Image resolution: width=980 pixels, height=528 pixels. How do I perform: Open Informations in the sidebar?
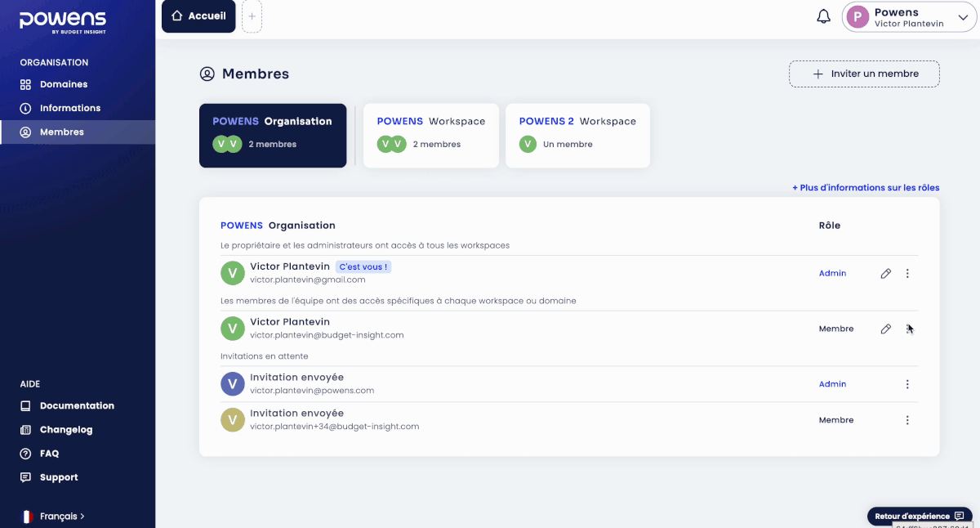69,108
